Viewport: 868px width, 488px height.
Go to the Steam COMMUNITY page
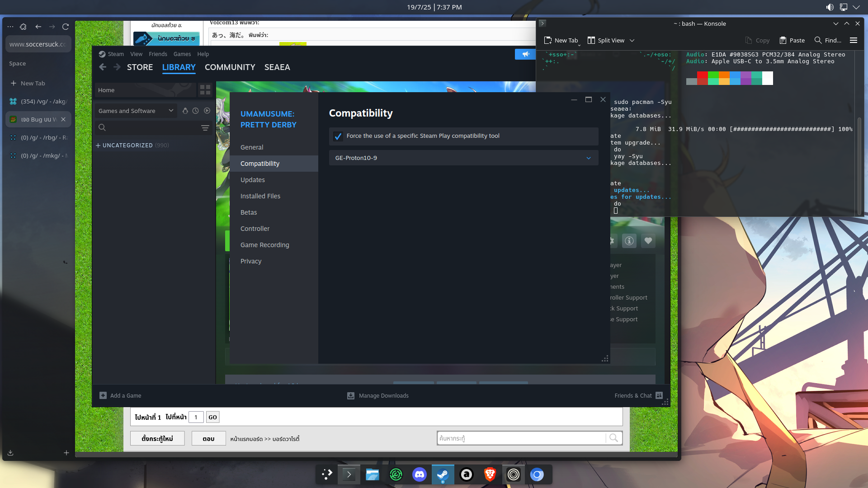point(230,67)
